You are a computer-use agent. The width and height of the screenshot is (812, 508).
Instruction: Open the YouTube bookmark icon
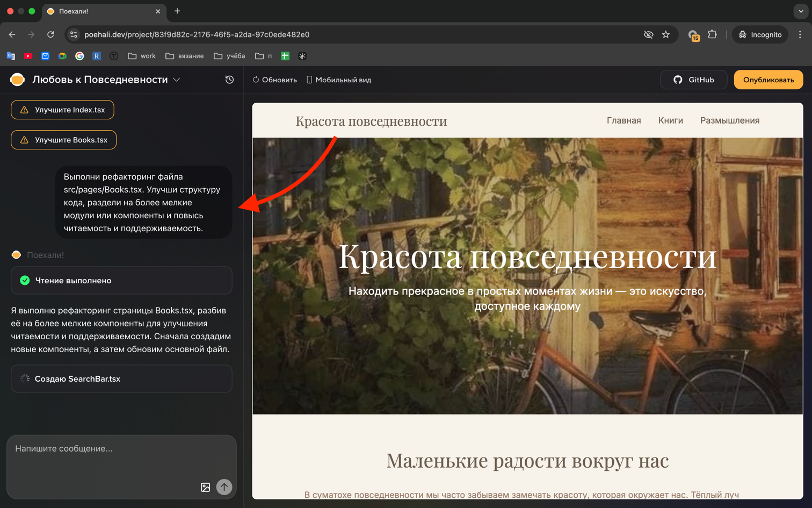(28, 55)
